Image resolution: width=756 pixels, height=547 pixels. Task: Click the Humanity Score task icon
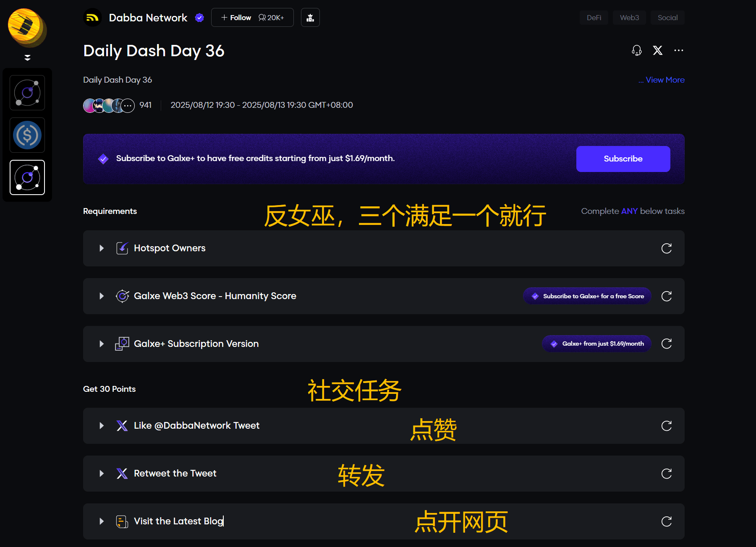(x=122, y=296)
